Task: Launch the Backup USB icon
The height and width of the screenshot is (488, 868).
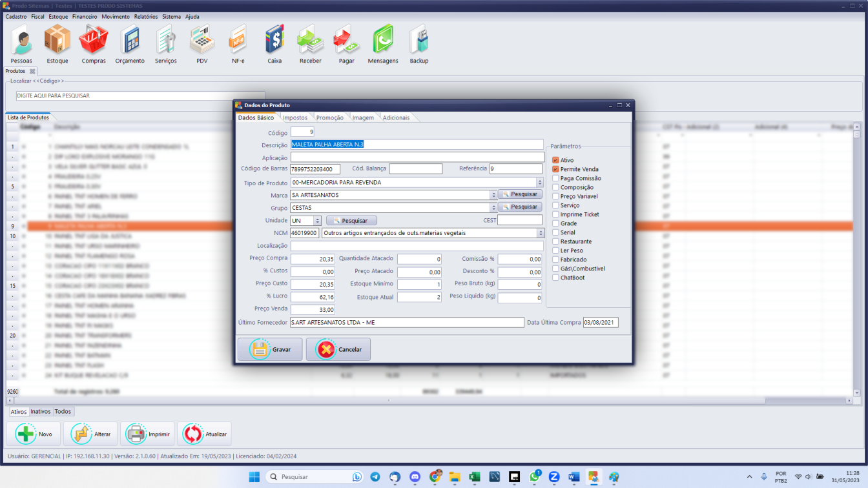Action: click(x=418, y=44)
